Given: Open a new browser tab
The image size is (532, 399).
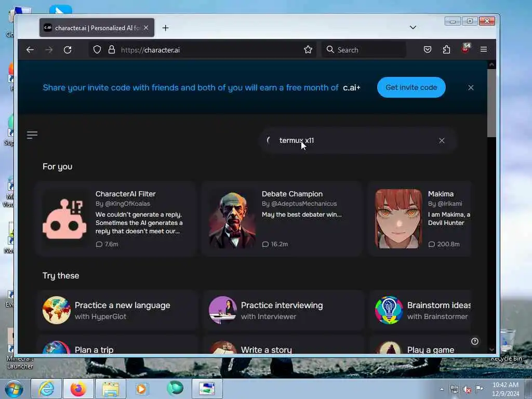Looking at the screenshot, I should [x=166, y=28].
